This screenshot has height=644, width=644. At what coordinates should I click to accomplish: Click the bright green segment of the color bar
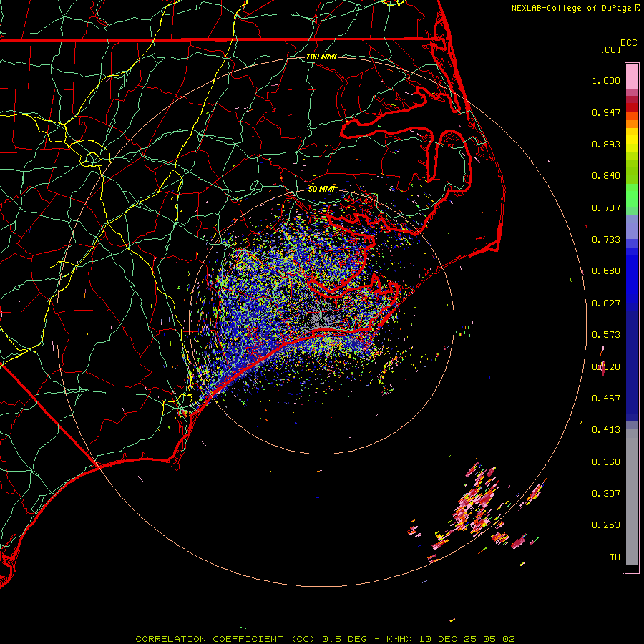point(632,195)
